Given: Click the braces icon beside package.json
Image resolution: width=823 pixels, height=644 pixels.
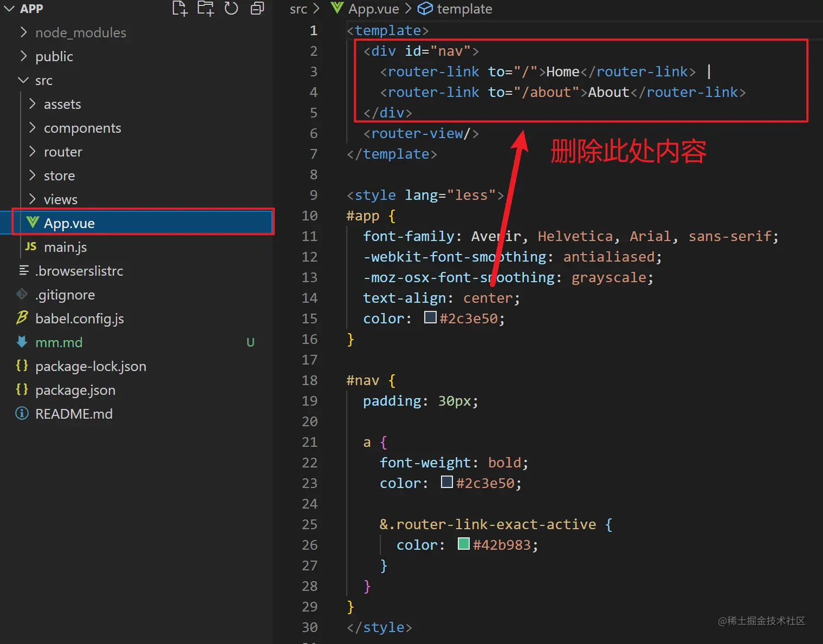Looking at the screenshot, I should click(x=22, y=389).
